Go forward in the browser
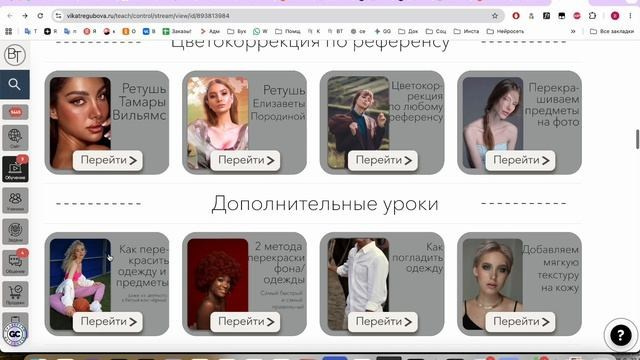The width and height of the screenshot is (640, 360). click(x=25, y=16)
